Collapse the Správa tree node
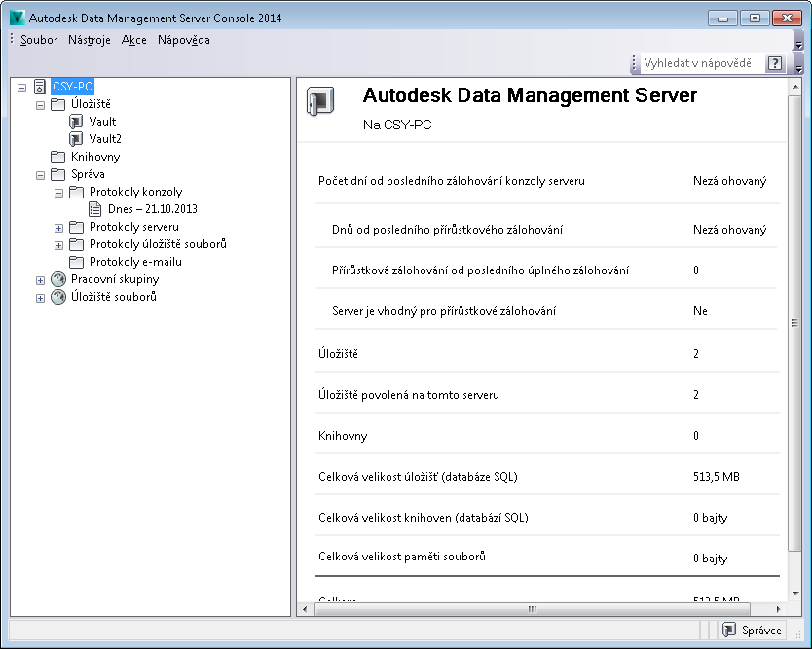 tap(40, 175)
